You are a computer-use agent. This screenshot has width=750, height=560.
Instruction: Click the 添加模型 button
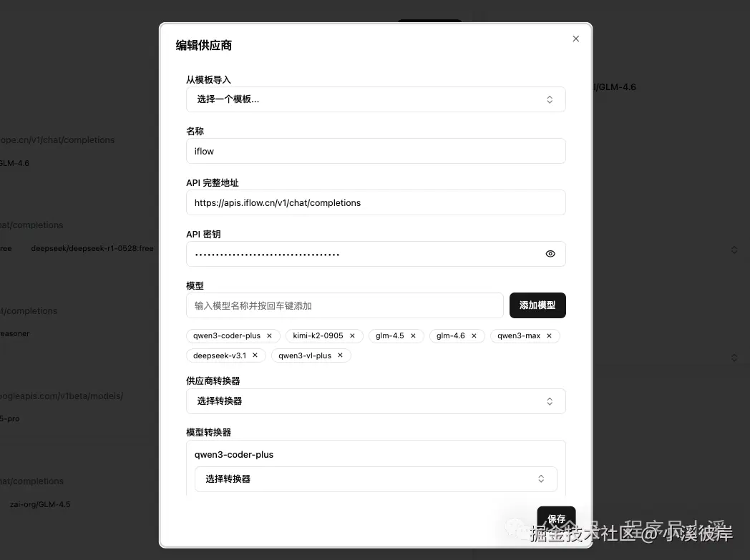[537, 305]
